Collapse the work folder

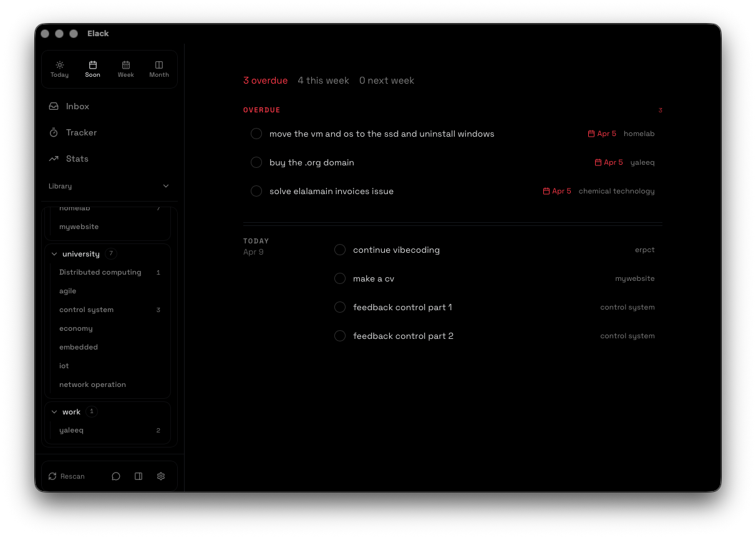(x=54, y=413)
